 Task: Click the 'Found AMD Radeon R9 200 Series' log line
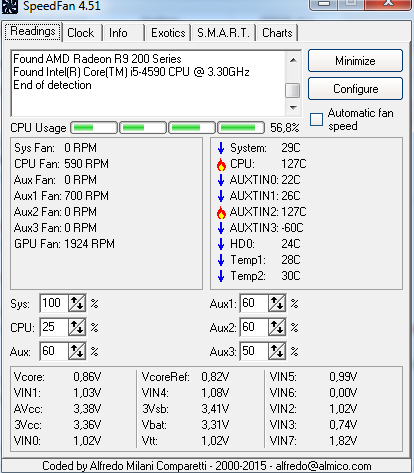point(97,59)
